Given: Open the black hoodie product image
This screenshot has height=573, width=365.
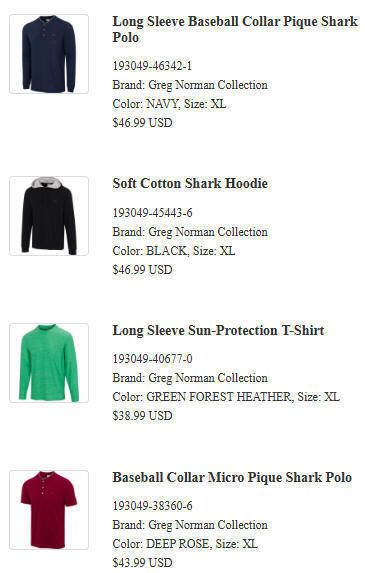Looking at the screenshot, I should pos(49,216).
